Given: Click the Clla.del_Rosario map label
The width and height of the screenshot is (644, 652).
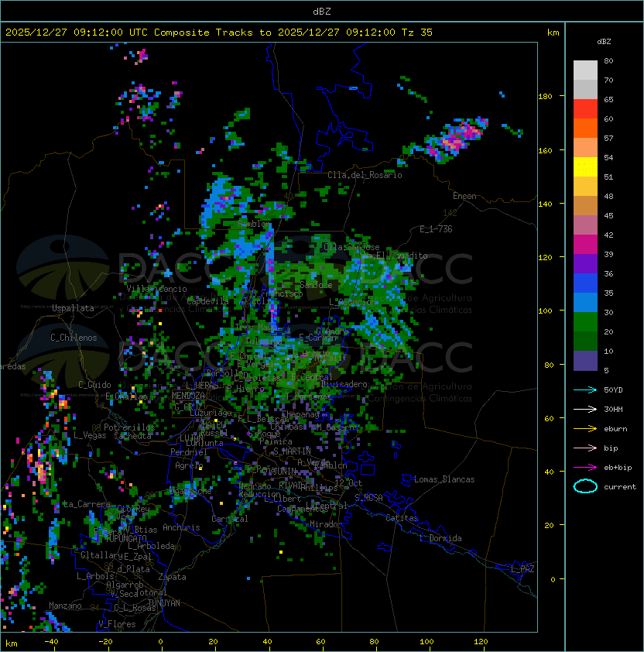Looking at the screenshot, I should (365, 175).
